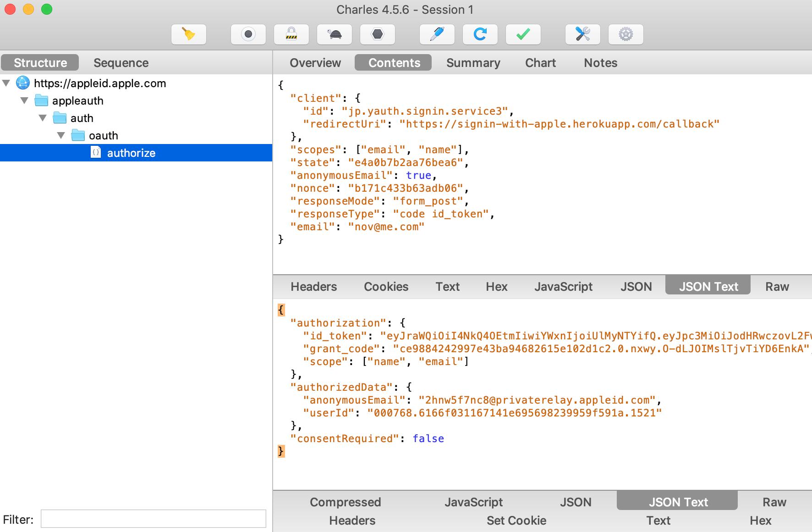Toggle breakpoints using the hexagon icon
The image size is (812, 532).
[377, 34]
